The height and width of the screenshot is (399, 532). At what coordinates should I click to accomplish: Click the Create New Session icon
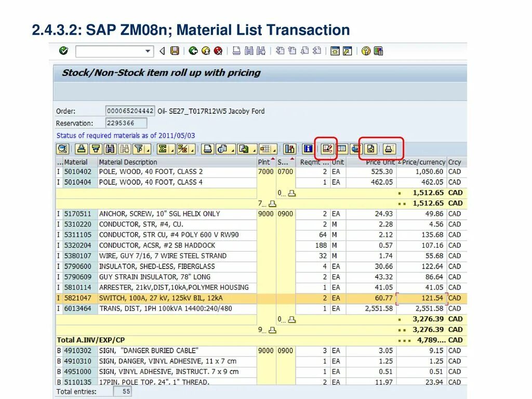(335, 51)
